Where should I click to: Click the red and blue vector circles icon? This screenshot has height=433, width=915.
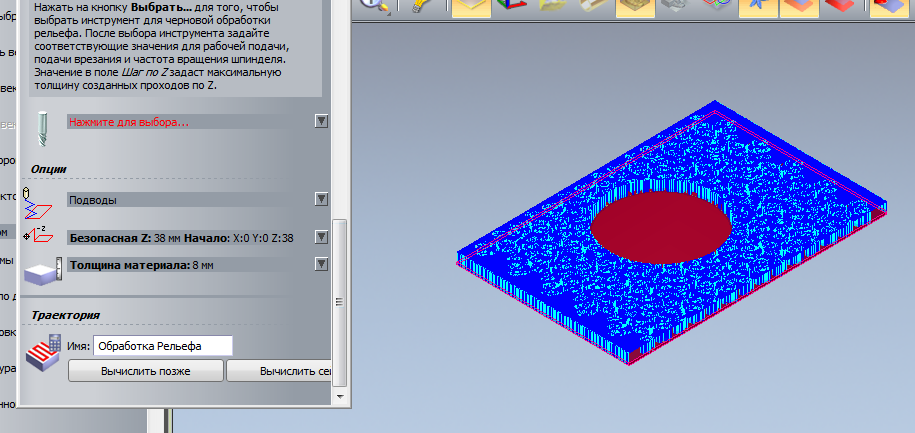(x=716, y=6)
